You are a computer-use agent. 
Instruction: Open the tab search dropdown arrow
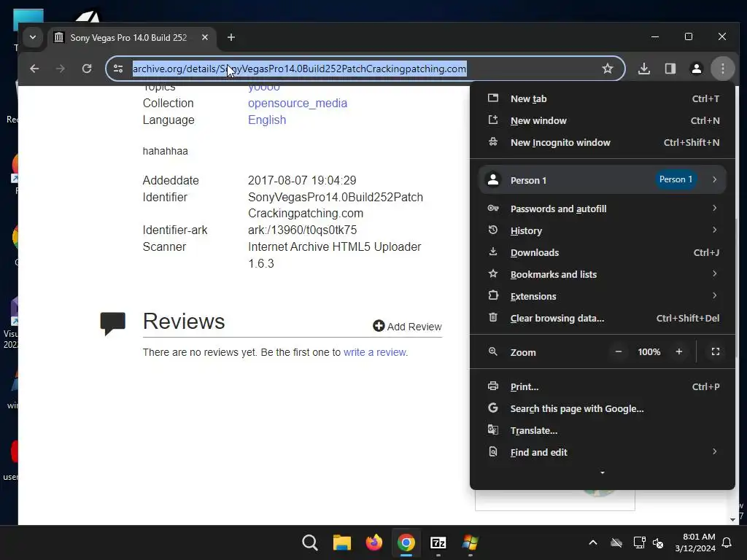coord(32,37)
